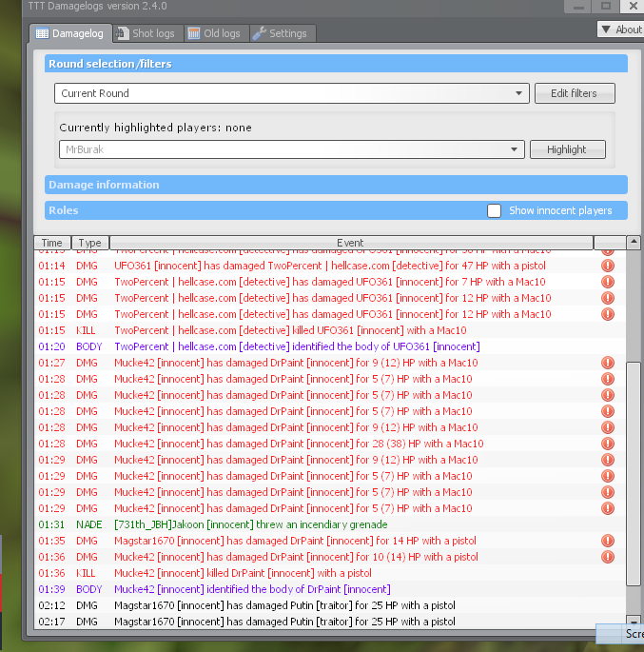Collapse the Round selection/filters section
644x652 pixels.
click(336, 64)
